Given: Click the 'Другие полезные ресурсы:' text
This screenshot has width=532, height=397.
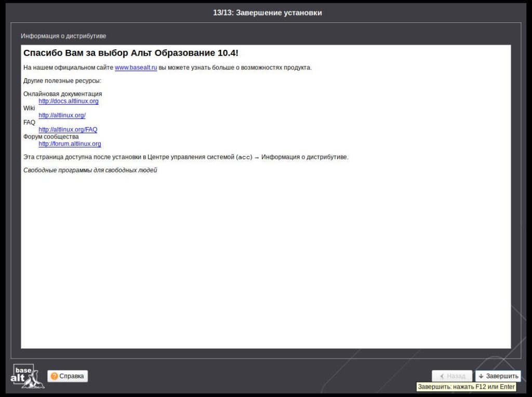Looking at the screenshot, I should (62, 80).
